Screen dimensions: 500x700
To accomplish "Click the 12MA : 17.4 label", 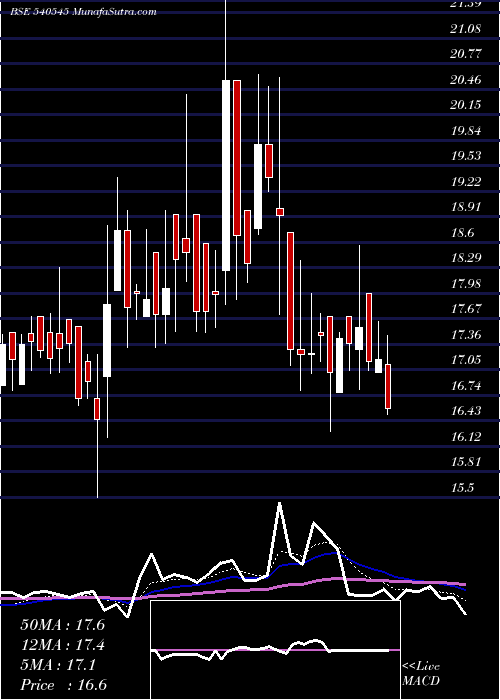I will (62, 645).
